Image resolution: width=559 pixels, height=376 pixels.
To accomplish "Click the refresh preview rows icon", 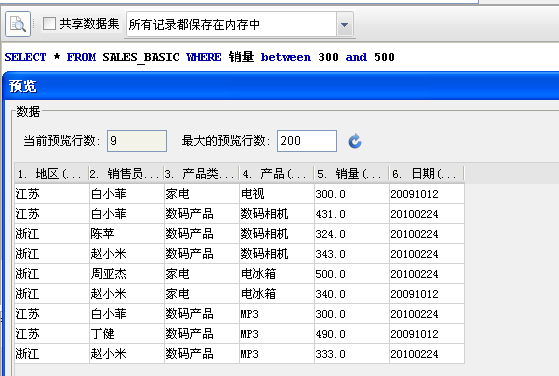I will (x=355, y=141).
